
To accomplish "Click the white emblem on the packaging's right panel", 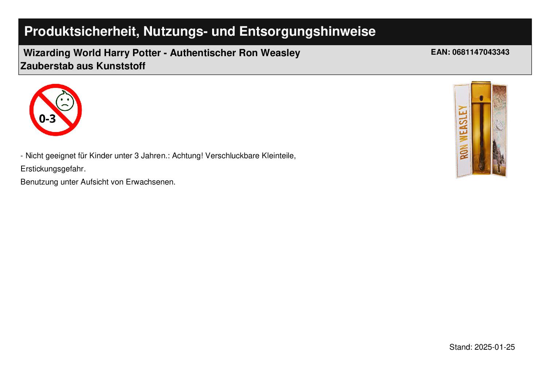I will coord(498,125).
